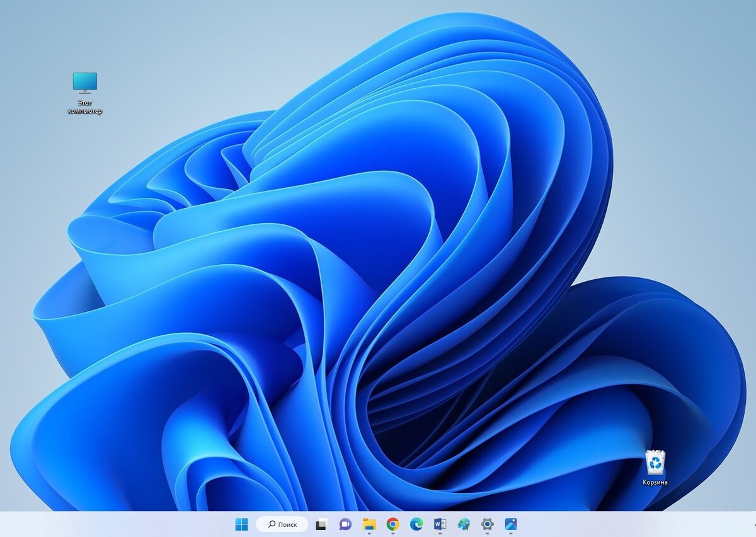The image size is (756, 537).
Task: Open Microsoft Edge from the taskbar
Action: [416, 524]
